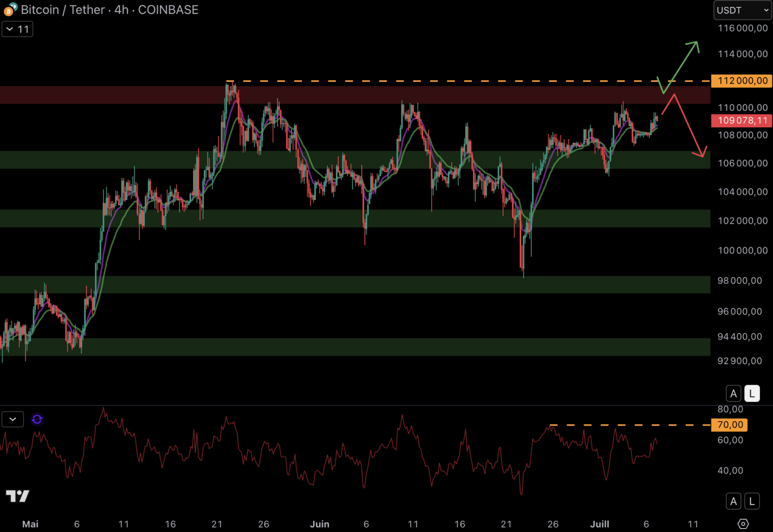Select the 112 000,00 orange price label

click(x=742, y=81)
